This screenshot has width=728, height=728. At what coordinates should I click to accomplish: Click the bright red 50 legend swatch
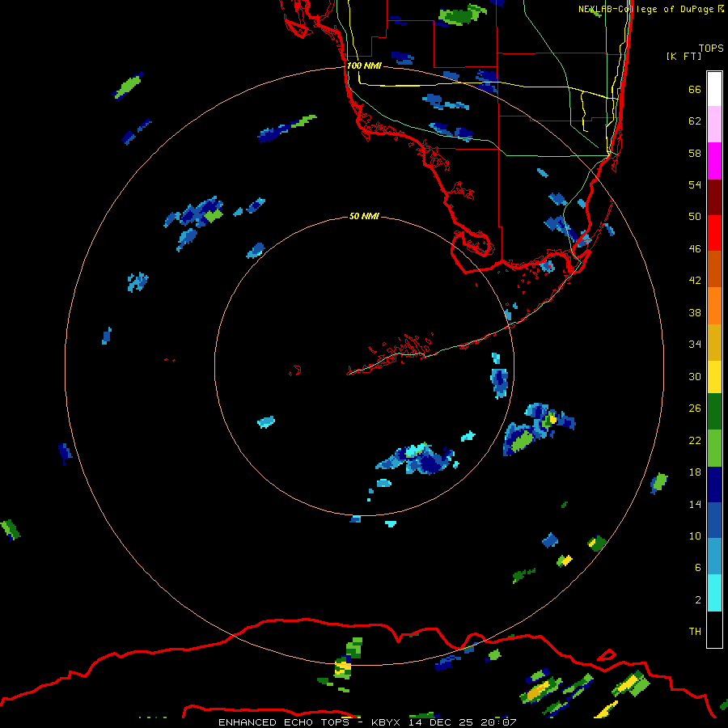(x=714, y=233)
